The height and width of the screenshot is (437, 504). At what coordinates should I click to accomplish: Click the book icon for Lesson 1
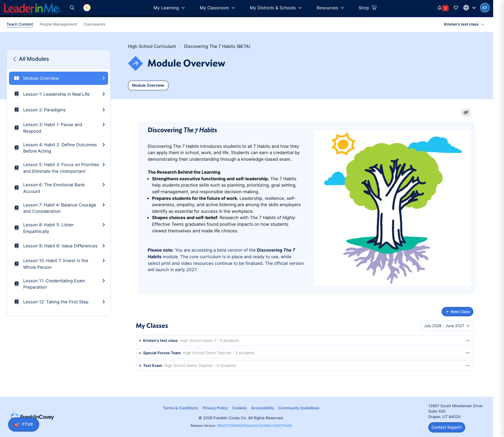(17, 94)
